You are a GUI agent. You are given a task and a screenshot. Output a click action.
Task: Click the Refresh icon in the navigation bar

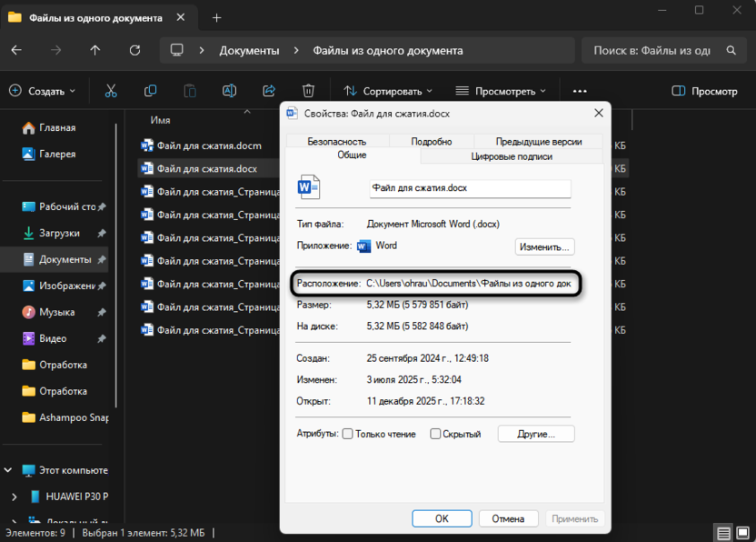(134, 50)
